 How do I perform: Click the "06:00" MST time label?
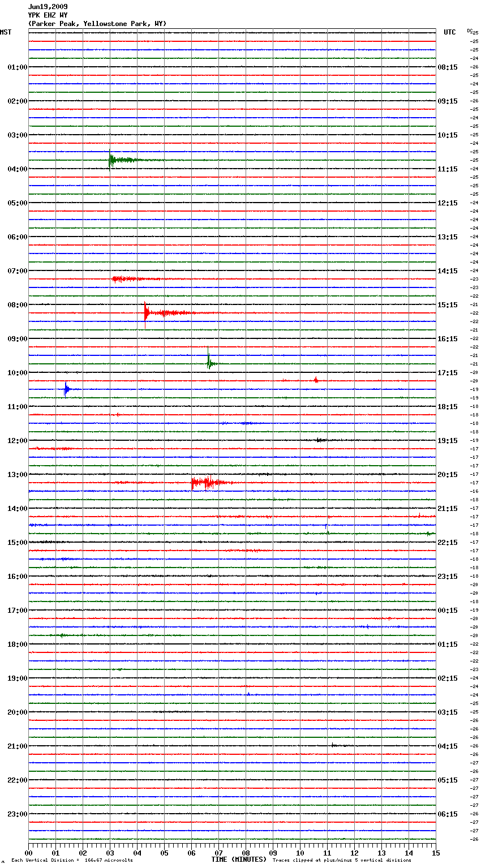pos(18,237)
